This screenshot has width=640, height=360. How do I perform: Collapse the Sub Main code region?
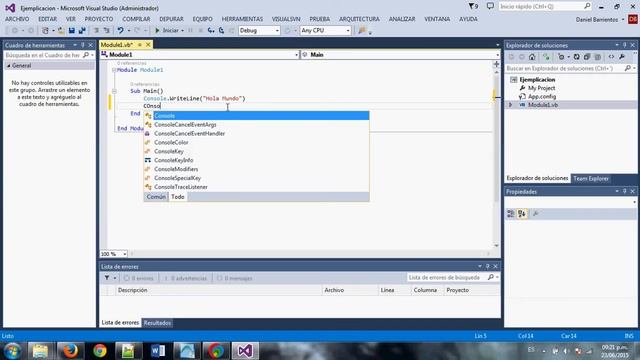[114, 91]
